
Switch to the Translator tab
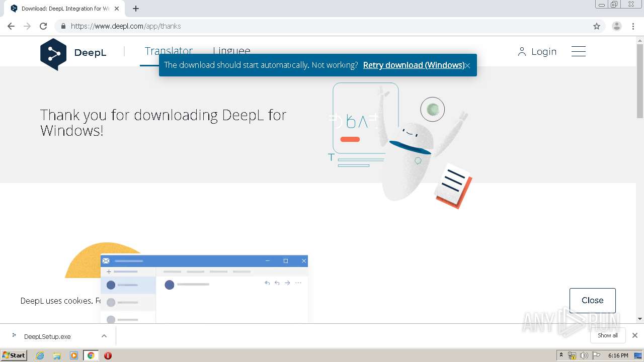click(169, 51)
